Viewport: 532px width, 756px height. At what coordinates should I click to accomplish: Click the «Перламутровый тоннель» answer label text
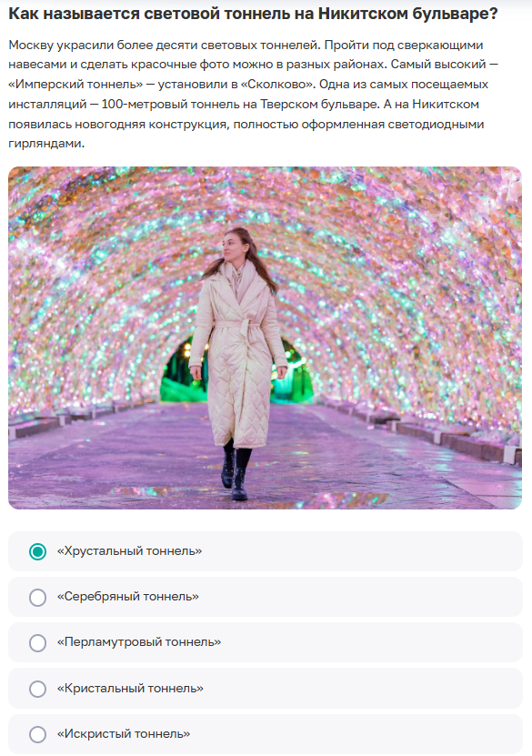coord(139,642)
